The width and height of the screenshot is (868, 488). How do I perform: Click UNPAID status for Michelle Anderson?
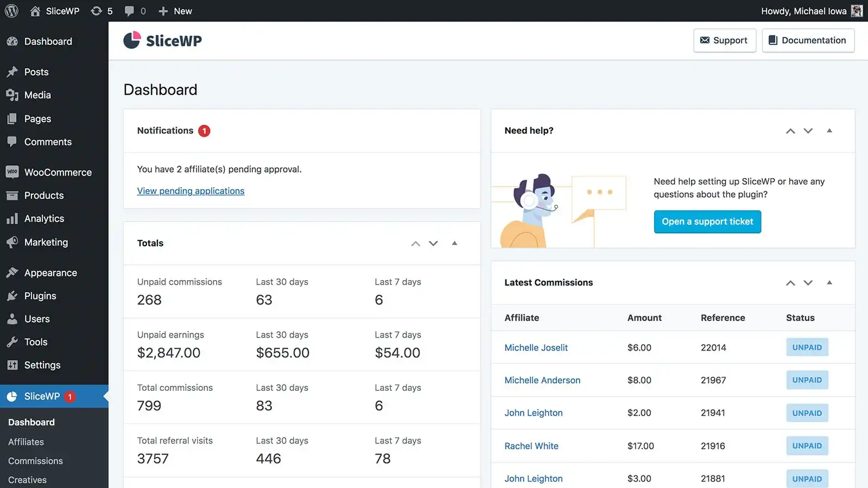(x=807, y=380)
